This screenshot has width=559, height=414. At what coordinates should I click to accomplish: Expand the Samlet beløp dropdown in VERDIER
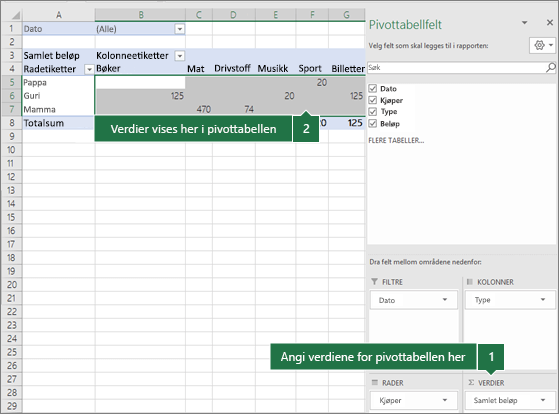coord(543,400)
